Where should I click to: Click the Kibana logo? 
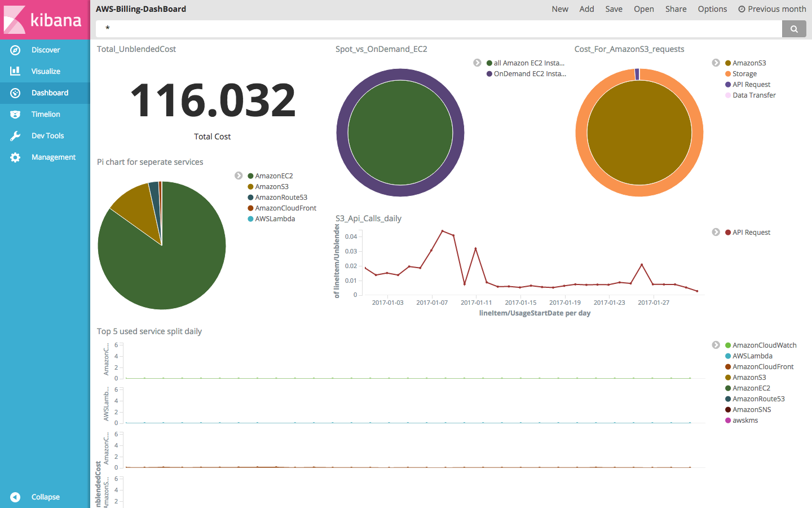(45, 20)
